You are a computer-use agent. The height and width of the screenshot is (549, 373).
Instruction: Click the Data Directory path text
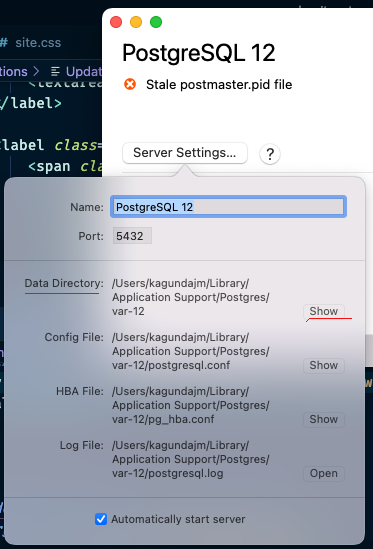191,297
